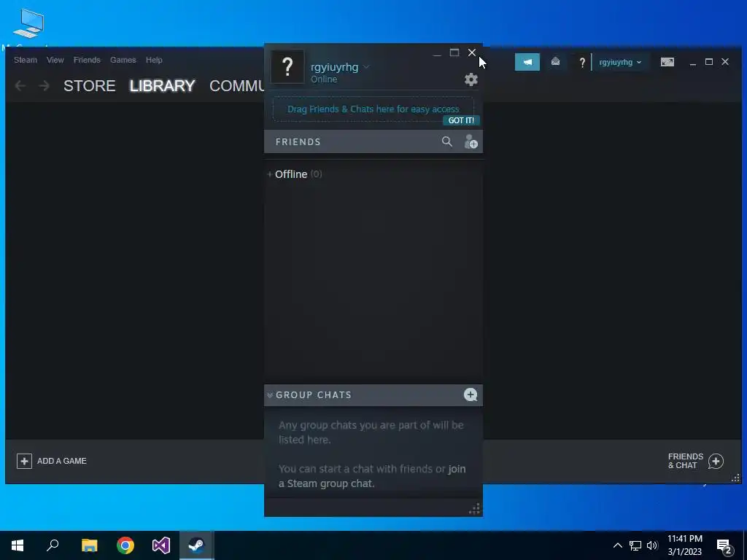Open Visual Studio from taskbar
This screenshot has width=747, height=560.
161,545
